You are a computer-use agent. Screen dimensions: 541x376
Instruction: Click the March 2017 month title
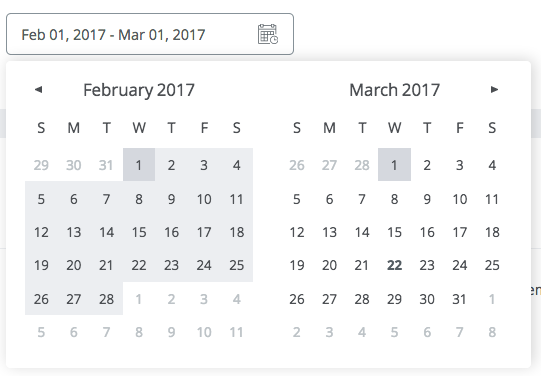394,90
